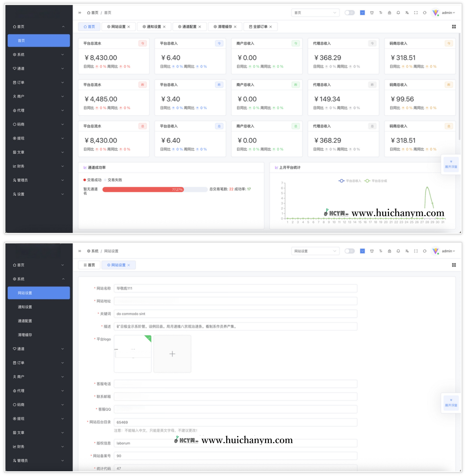Click sidebar collapse icon beside 系统 breadcrumb

[80, 251]
